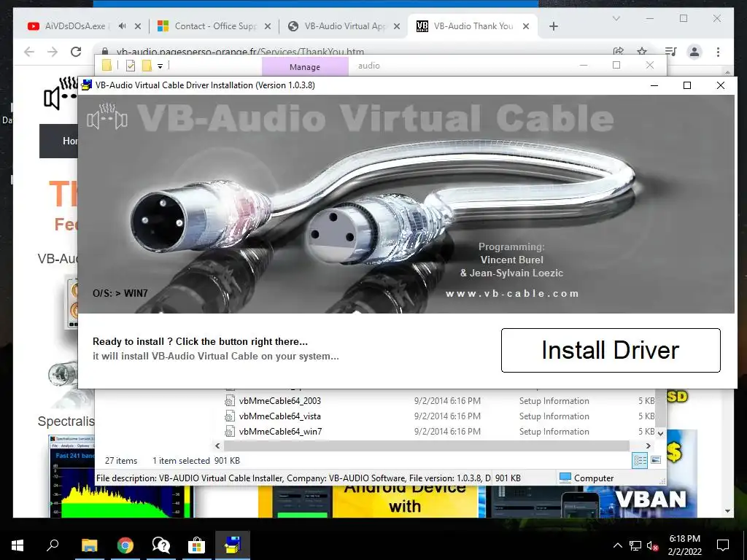Open the taskbar clock showing 6:18 PM
The height and width of the screenshot is (560, 747).
[684, 545]
